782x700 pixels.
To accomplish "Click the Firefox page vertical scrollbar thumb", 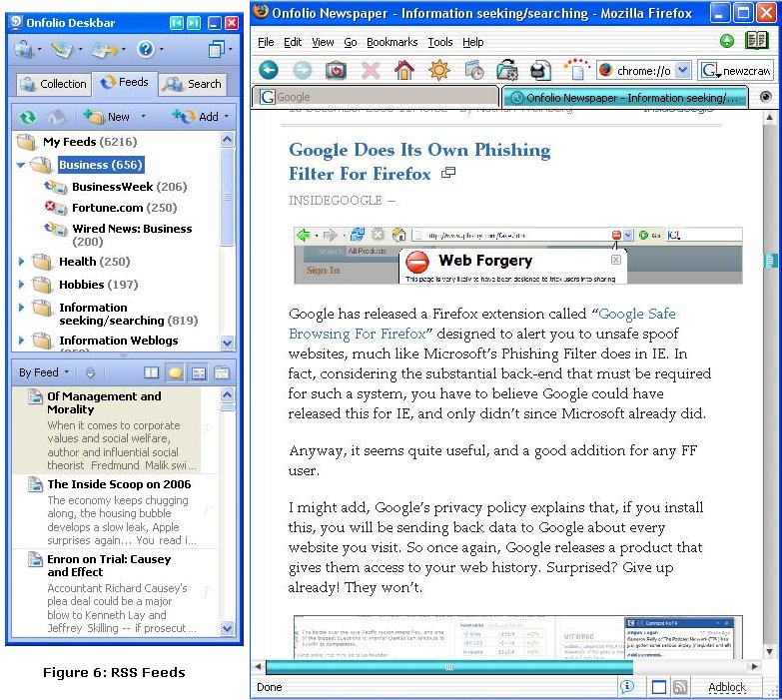I will 770,260.
